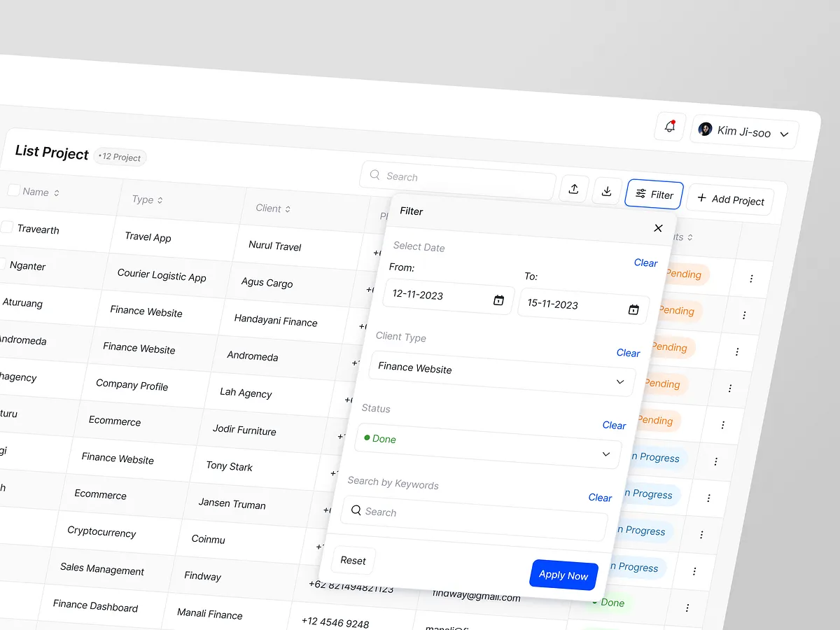
Task: Click the download icon beside the Filter button
Action: tap(606, 190)
